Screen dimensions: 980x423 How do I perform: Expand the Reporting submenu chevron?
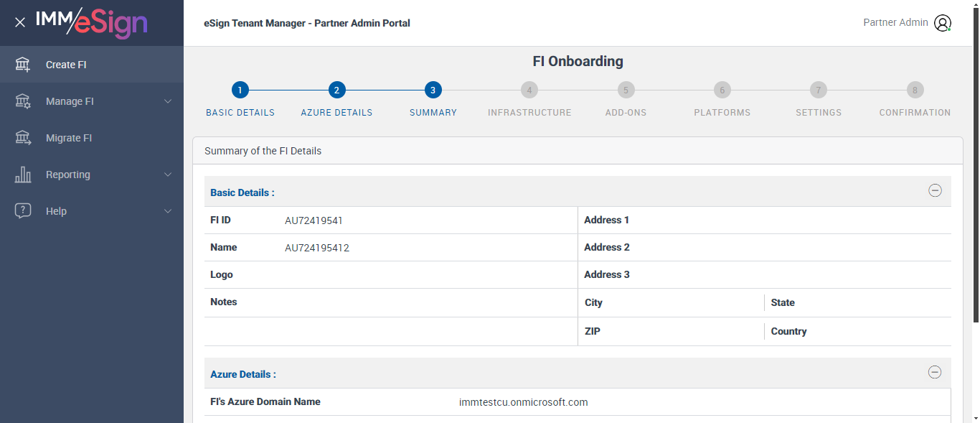tap(168, 175)
